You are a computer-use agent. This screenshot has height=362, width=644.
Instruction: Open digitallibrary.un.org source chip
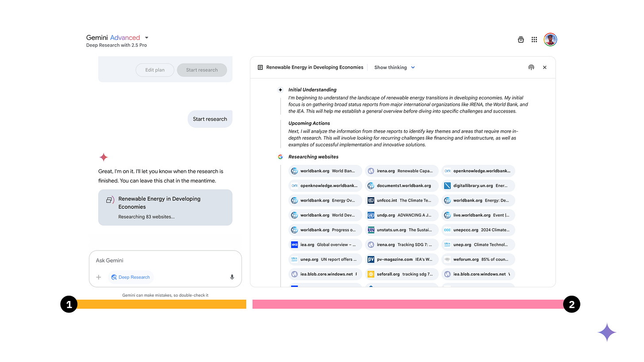[x=478, y=186]
